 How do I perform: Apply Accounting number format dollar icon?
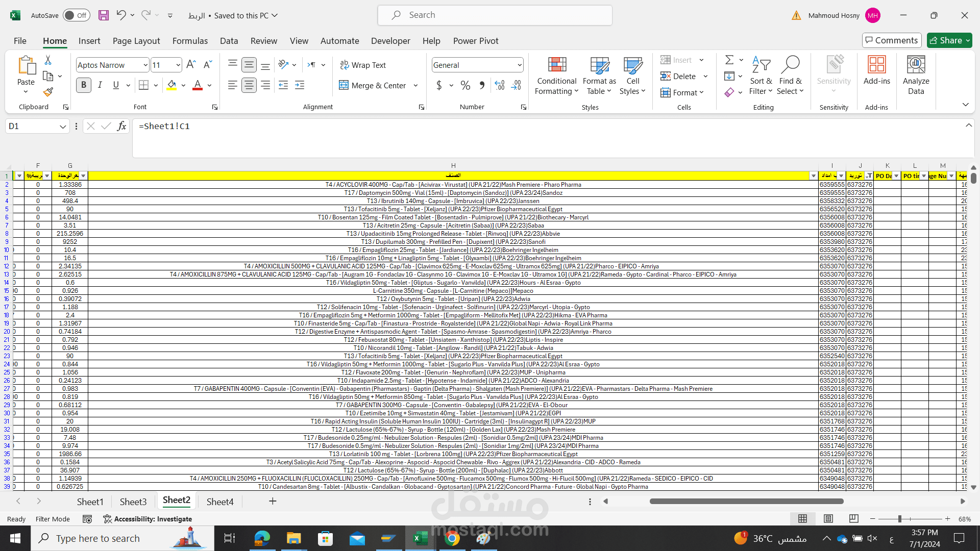pos(439,85)
